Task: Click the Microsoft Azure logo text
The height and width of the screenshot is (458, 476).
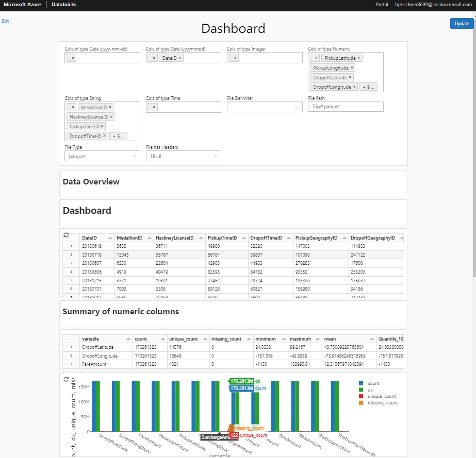Action: (22, 5)
